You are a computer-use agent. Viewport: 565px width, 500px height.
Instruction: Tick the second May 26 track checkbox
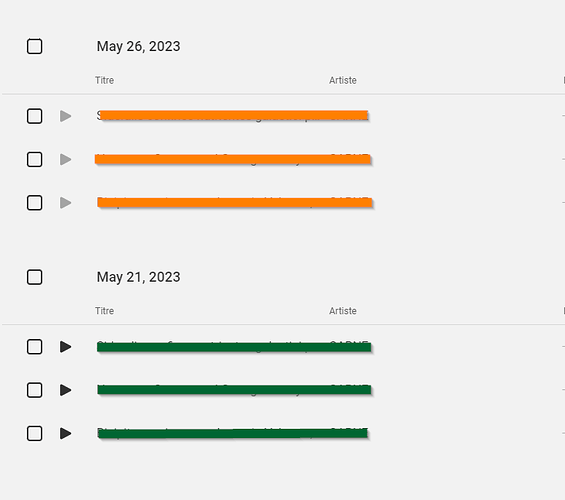point(35,159)
